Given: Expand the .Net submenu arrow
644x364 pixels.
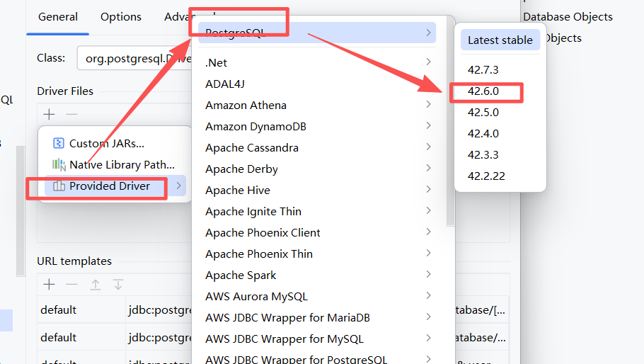Looking at the screenshot, I should point(428,62).
